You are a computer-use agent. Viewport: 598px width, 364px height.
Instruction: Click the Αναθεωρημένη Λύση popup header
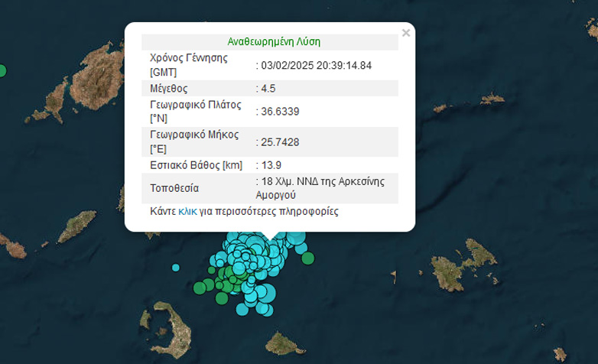pos(269,42)
